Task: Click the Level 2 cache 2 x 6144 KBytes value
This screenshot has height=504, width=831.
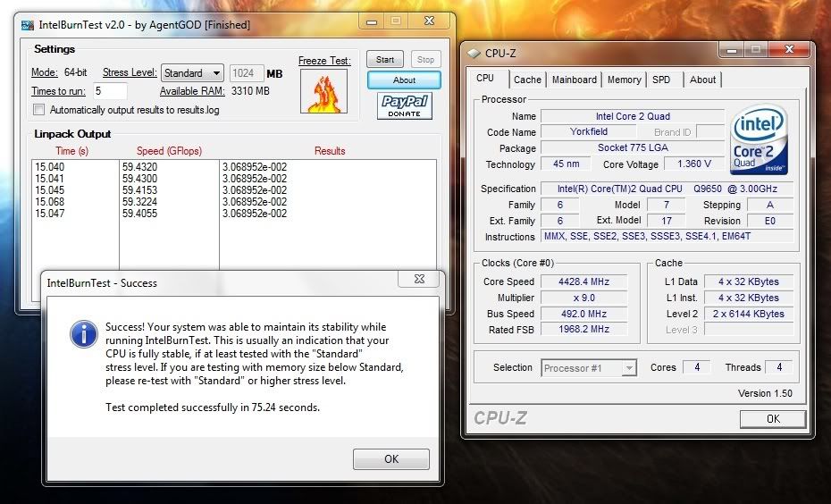Action: point(748,314)
